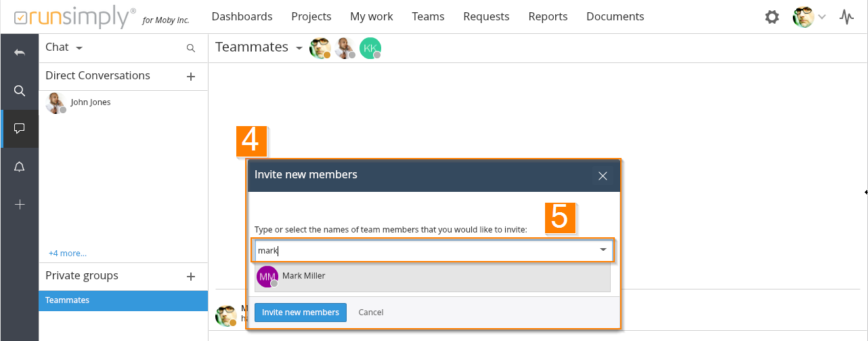Open the activity pulse icon
The image size is (868, 341).
point(846,17)
